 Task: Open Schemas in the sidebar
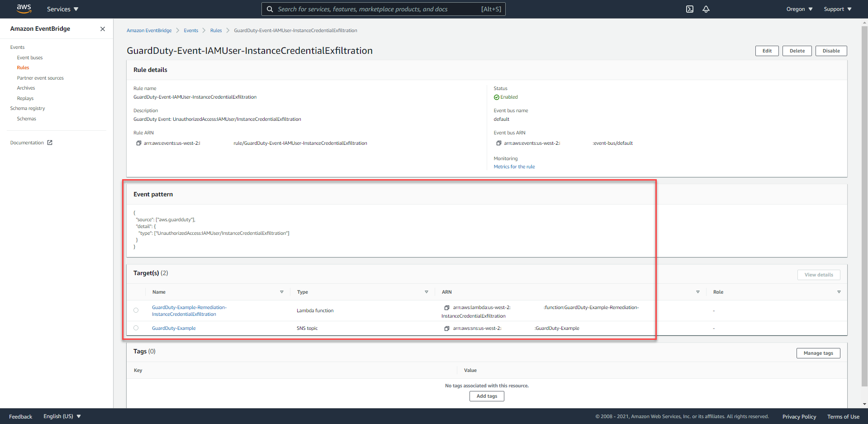click(x=26, y=119)
